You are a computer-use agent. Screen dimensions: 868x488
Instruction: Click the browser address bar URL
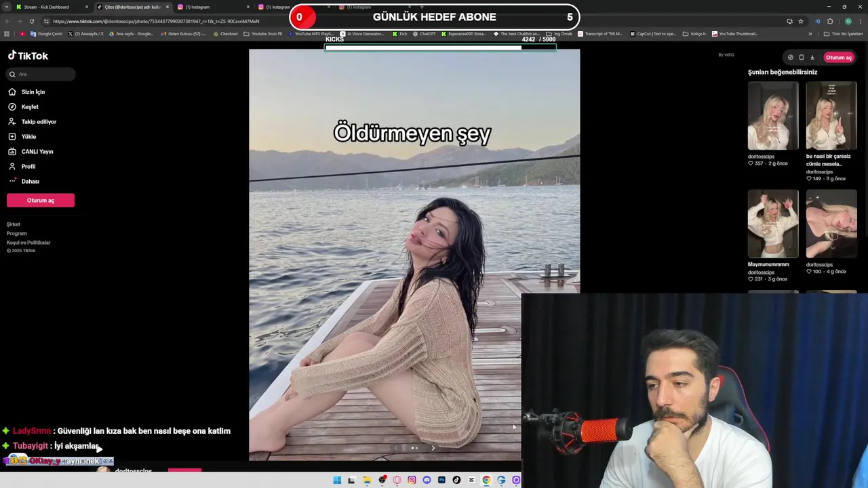[156, 21]
